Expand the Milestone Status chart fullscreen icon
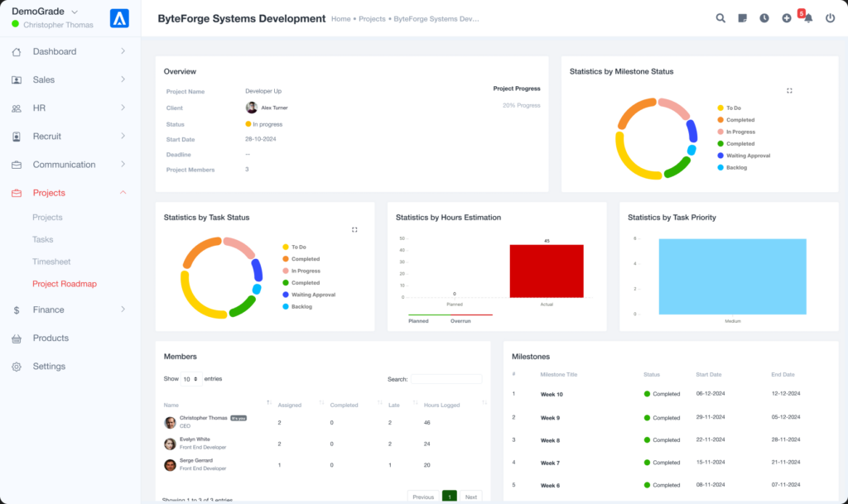 (789, 90)
